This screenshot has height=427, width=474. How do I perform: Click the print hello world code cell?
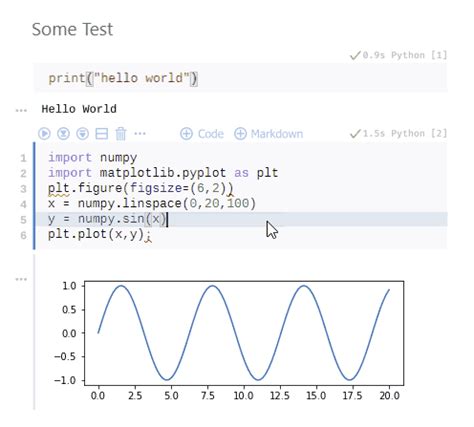coord(240,78)
